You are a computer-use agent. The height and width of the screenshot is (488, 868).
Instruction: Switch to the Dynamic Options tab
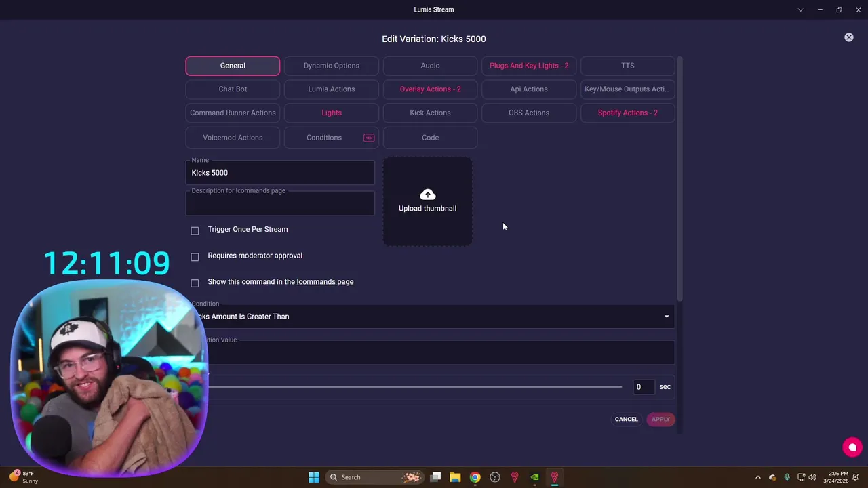pos(332,66)
